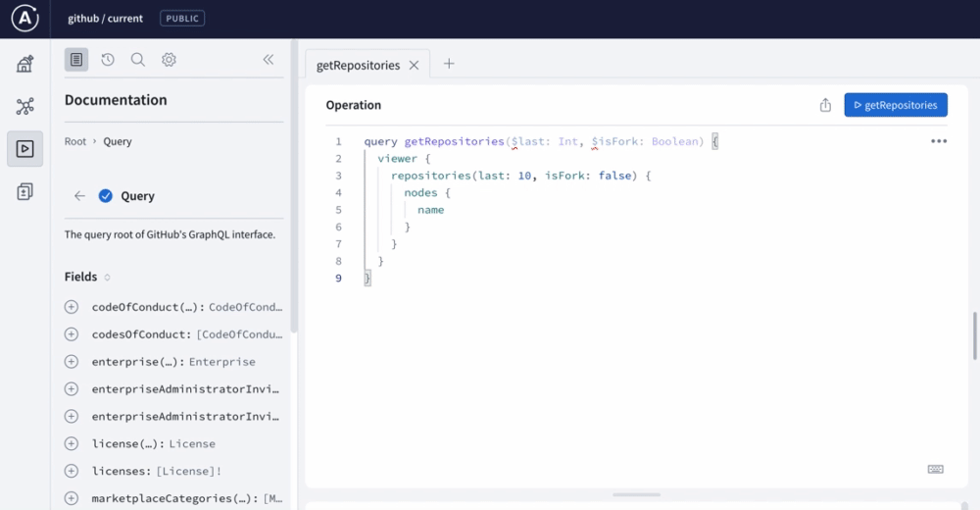Click the documentation panel scrollbar
Screen dimensions: 980x510
pos(294,186)
